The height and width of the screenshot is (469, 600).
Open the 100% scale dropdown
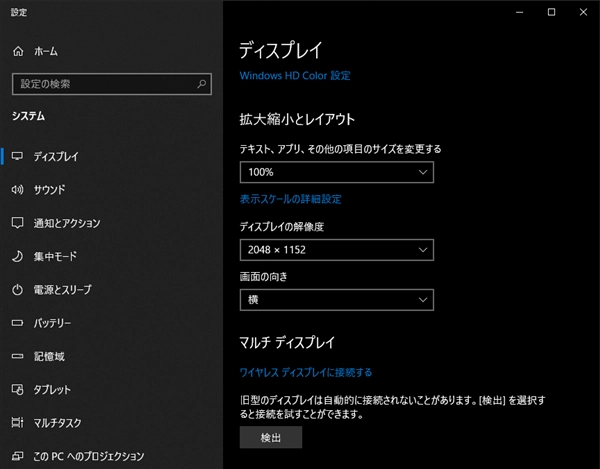coord(337,172)
